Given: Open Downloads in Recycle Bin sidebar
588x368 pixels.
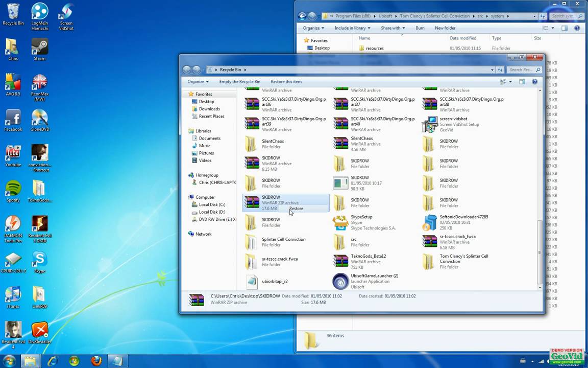Looking at the screenshot, I should (209, 109).
